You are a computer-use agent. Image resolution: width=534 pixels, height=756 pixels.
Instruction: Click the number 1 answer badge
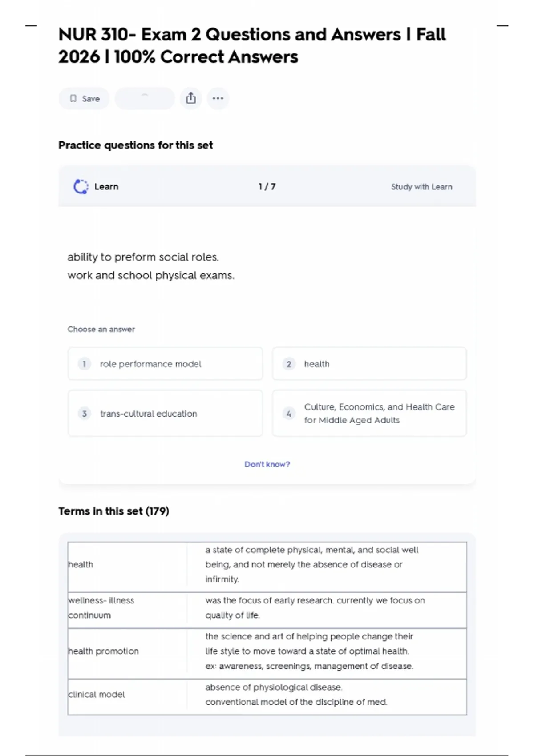84,364
